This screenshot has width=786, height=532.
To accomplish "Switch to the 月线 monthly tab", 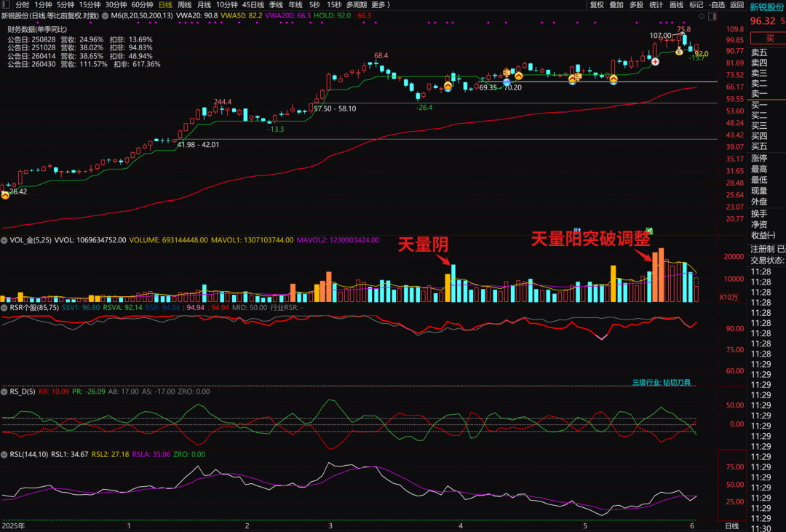I will [204, 4].
